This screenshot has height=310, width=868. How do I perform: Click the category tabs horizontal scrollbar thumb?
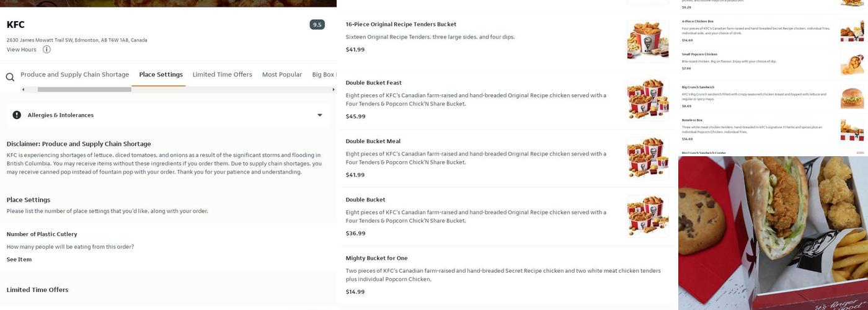84,89
